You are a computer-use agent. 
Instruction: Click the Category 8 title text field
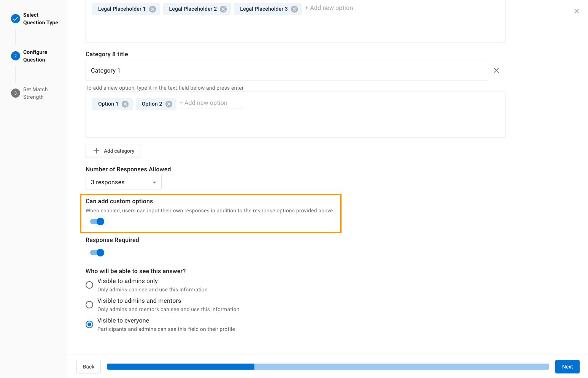pos(286,70)
